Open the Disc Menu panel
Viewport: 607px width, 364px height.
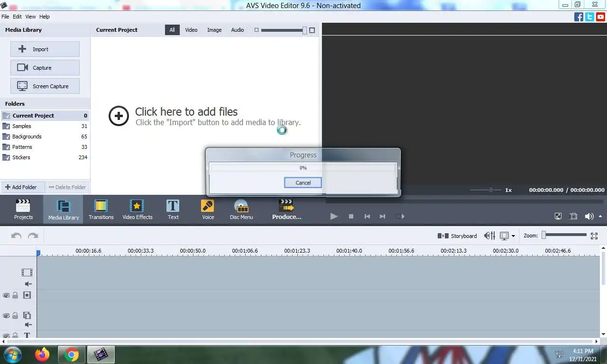tap(241, 209)
